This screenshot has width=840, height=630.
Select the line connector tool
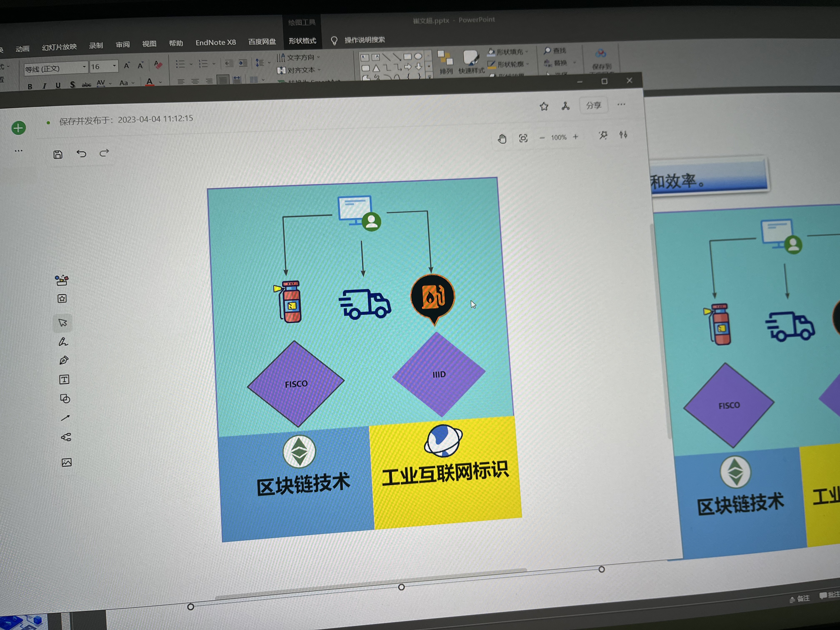click(x=65, y=418)
